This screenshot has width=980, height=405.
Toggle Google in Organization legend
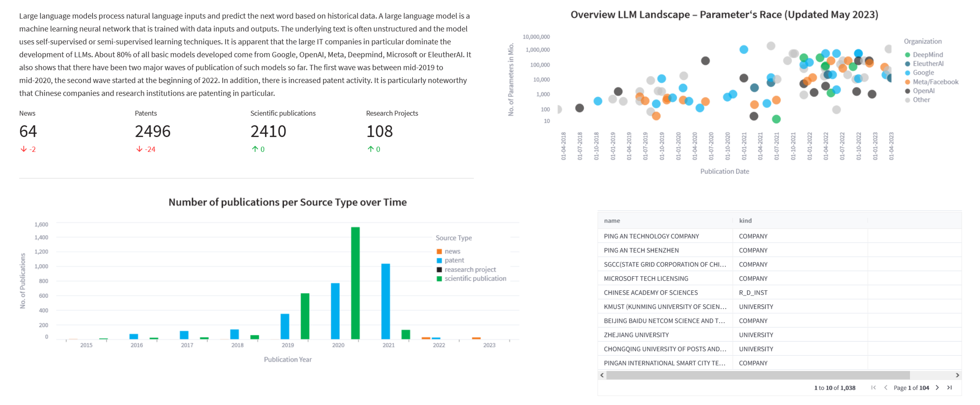(x=919, y=73)
